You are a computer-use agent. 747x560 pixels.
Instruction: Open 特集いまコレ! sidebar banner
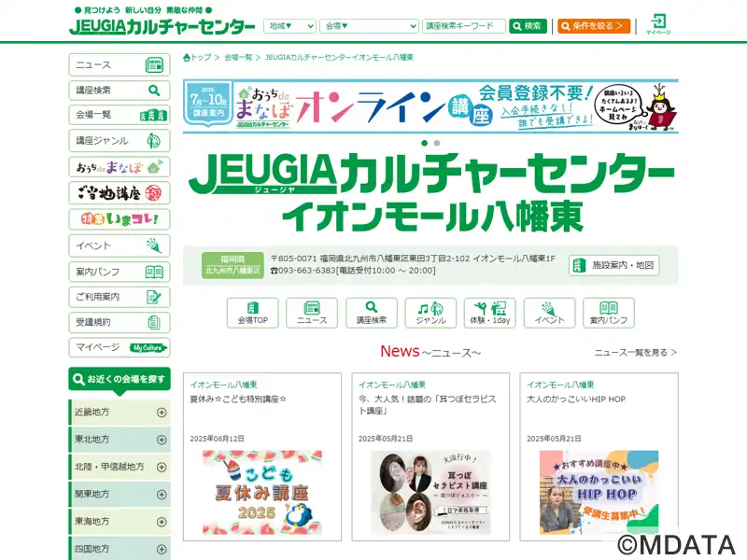(x=120, y=219)
